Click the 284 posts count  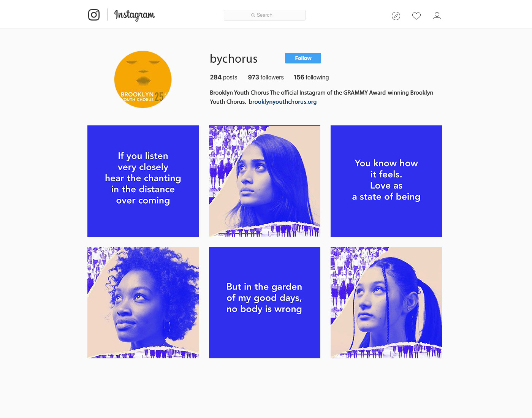[x=223, y=77]
